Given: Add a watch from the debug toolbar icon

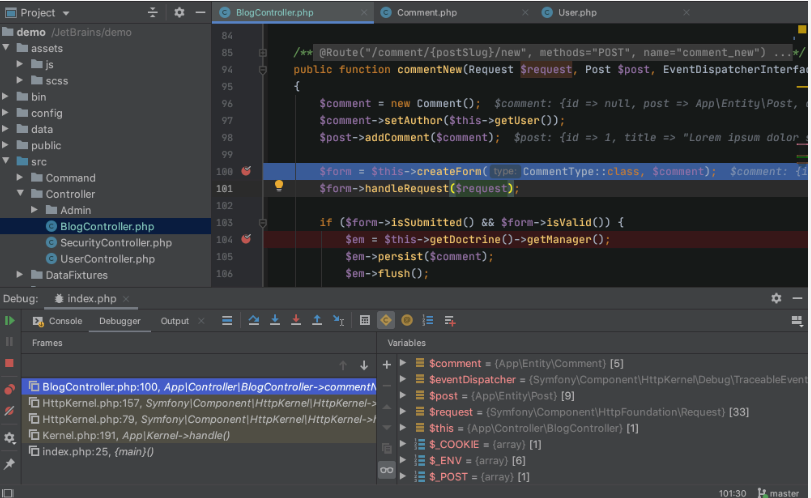Looking at the screenshot, I should point(449,321).
